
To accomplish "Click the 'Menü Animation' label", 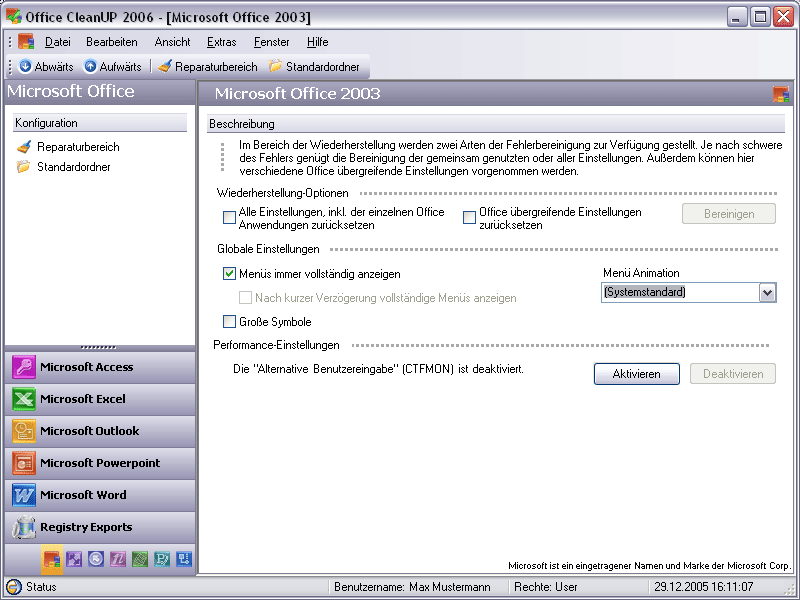I will 641,273.
